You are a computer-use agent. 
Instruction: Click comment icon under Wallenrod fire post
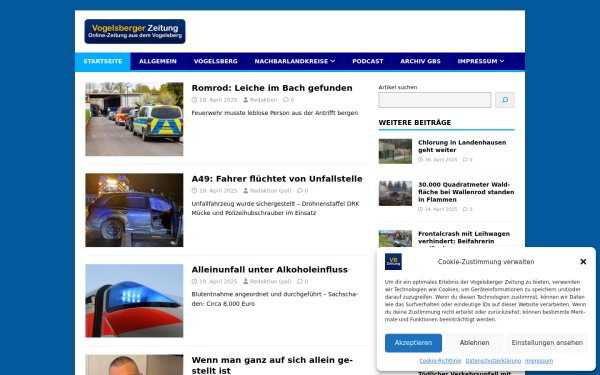pos(465,209)
